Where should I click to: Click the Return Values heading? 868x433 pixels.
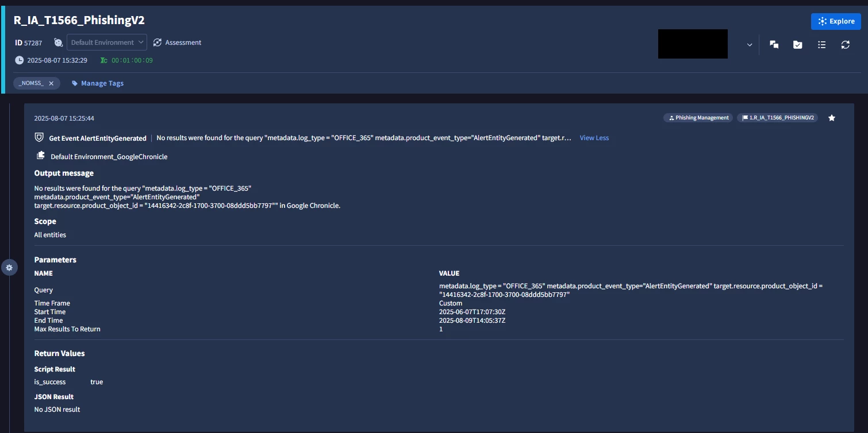[59, 353]
